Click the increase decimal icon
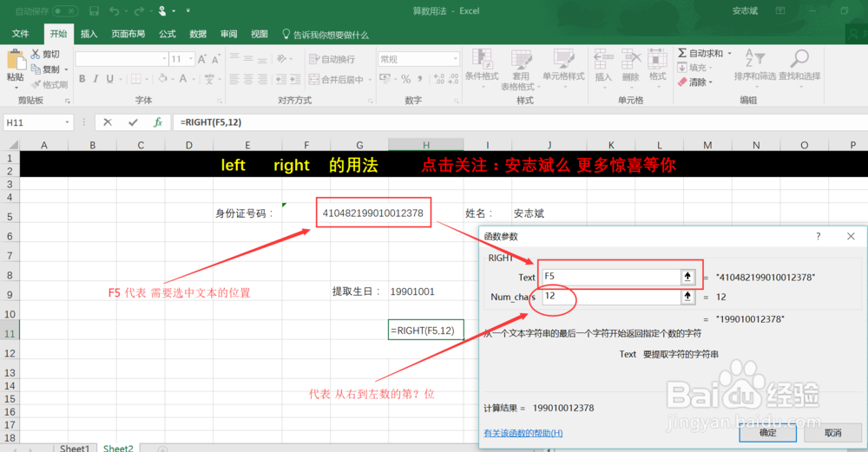 click(439, 79)
